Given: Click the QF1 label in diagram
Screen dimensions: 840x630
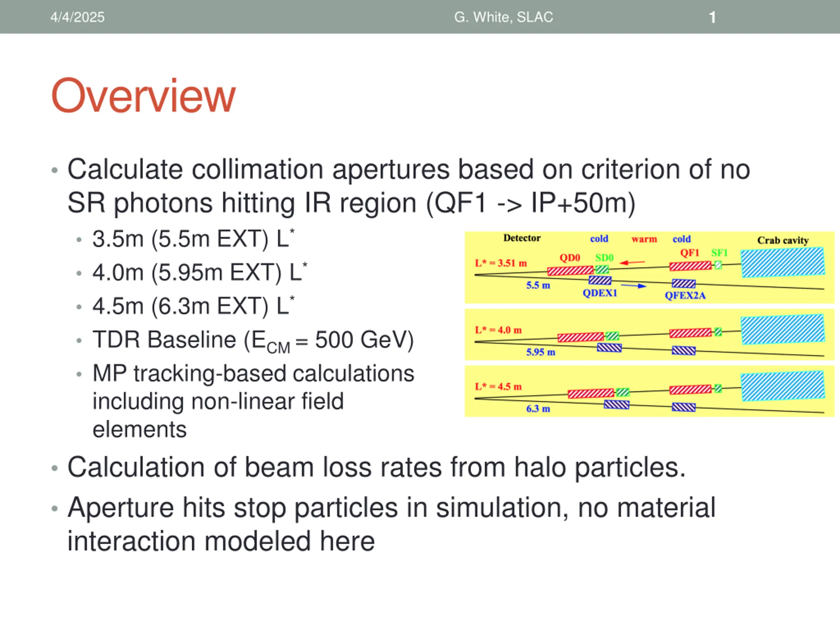Looking at the screenshot, I should (690, 253).
